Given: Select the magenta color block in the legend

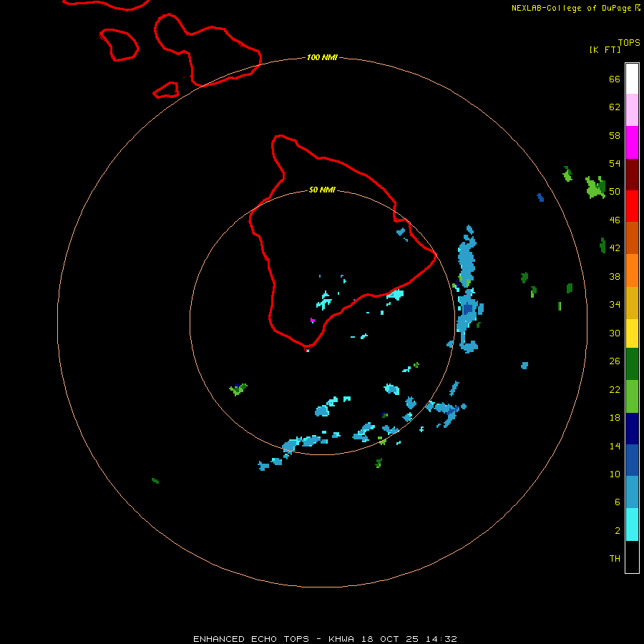Looking at the screenshot, I should click(x=632, y=142).
